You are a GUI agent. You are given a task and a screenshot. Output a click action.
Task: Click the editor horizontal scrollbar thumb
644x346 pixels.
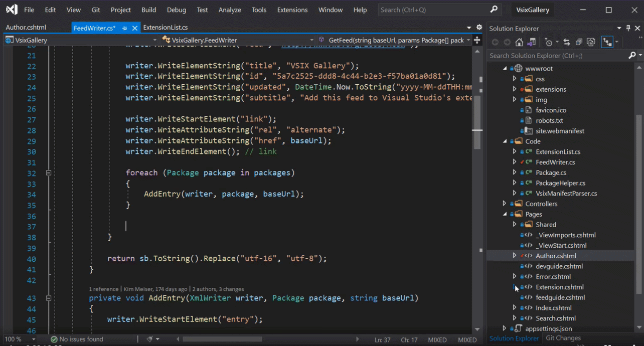pyautogui.click(x=222, y=339)
